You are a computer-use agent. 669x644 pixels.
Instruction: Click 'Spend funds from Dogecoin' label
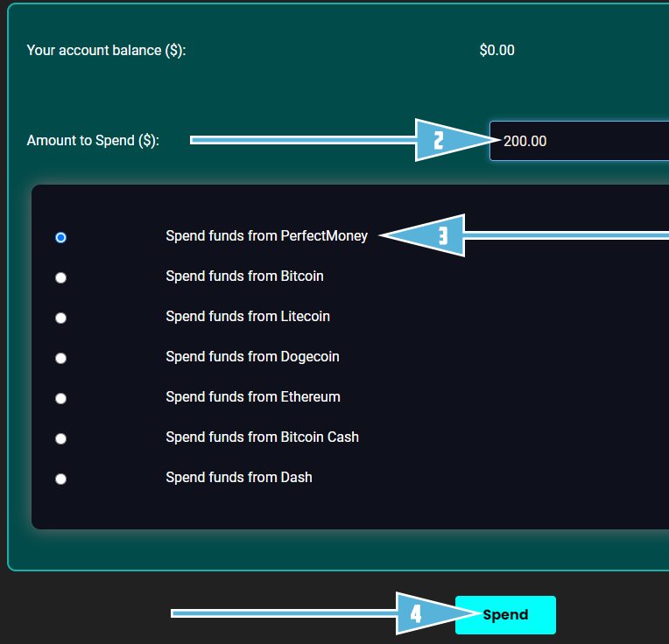[x=252, y=357]
